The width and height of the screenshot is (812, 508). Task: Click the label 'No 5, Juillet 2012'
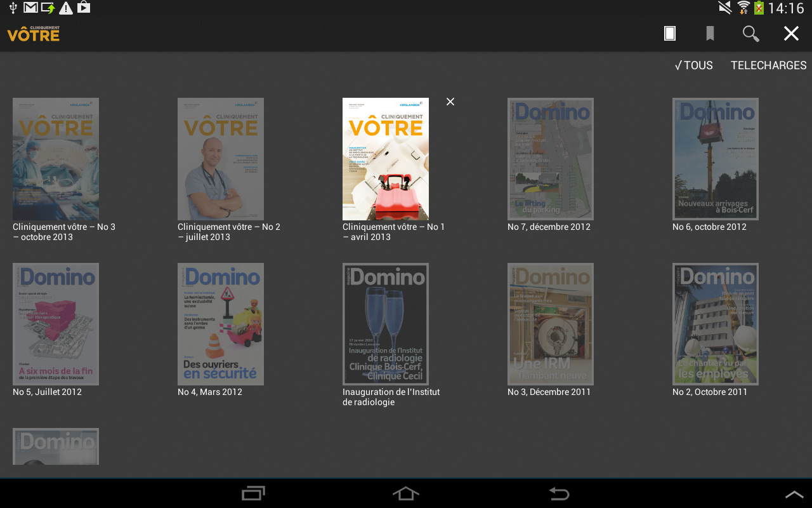tap(47, 392)
